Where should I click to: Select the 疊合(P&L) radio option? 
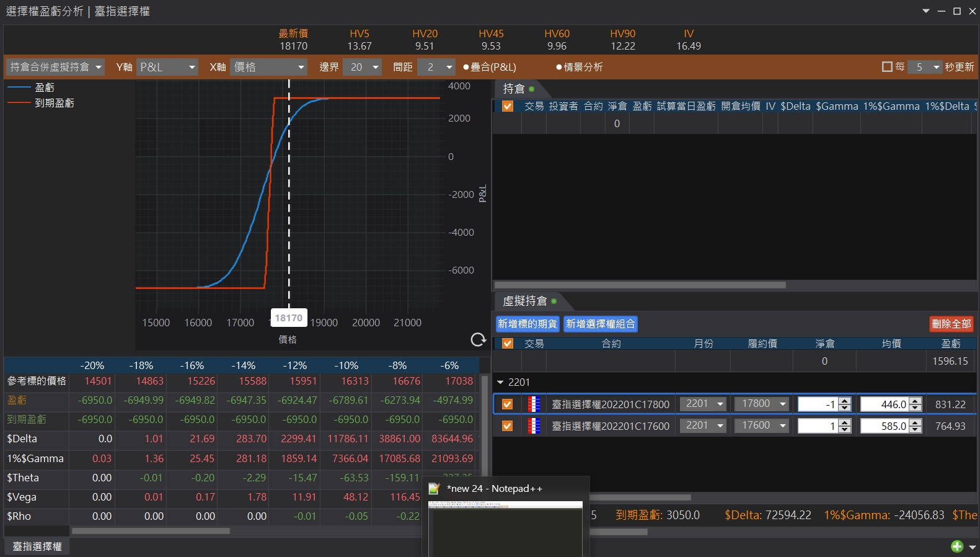[489, 67]
